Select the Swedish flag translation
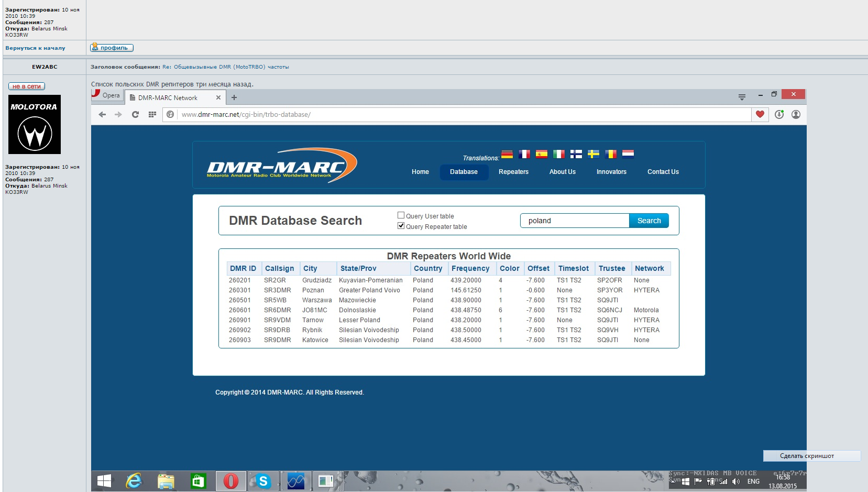The width and height of the screenshot is (868, 492). click(x=594, y=154)
